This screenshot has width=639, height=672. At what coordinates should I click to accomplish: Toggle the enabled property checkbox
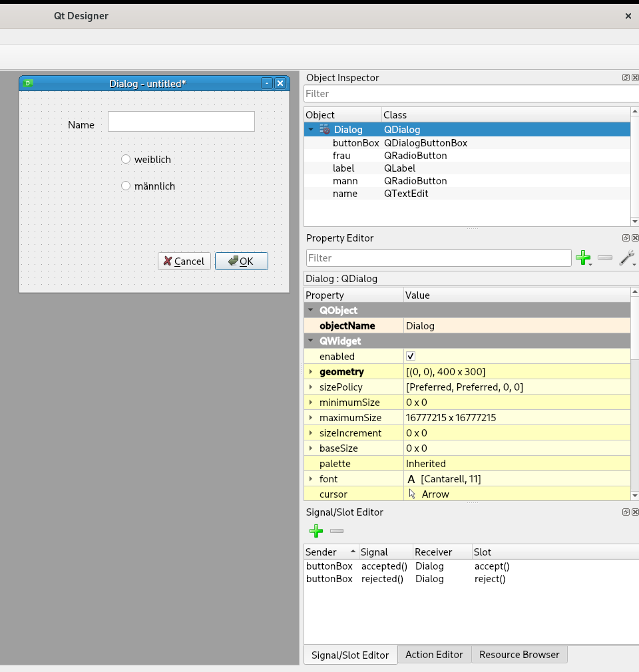click(x=411, y=356)
